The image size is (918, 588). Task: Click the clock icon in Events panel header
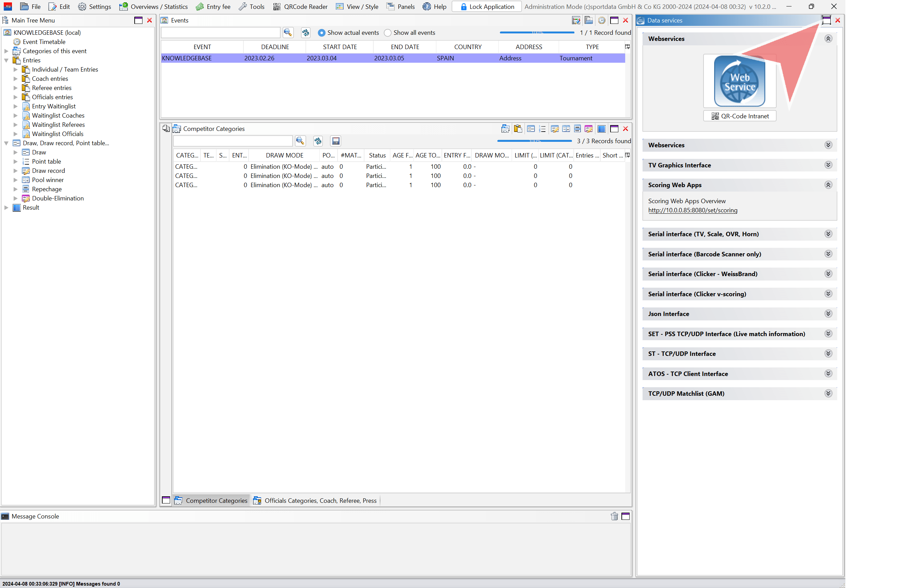click(601, 20)
